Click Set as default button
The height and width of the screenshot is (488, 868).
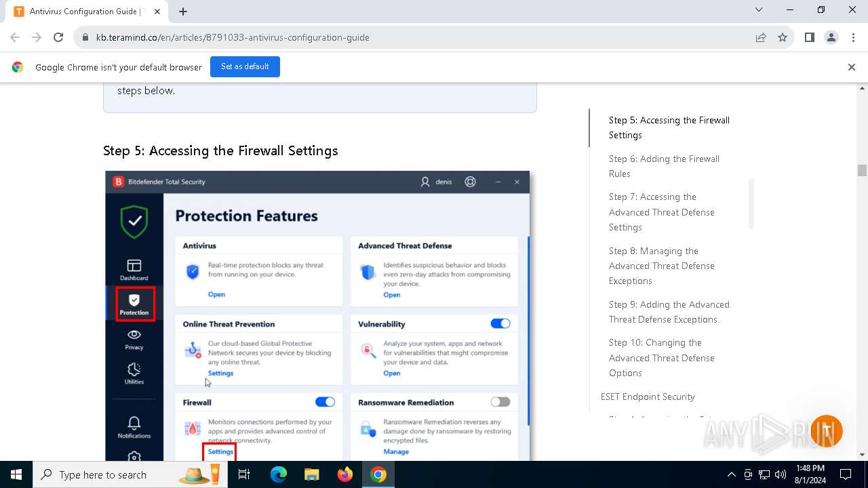245,66
